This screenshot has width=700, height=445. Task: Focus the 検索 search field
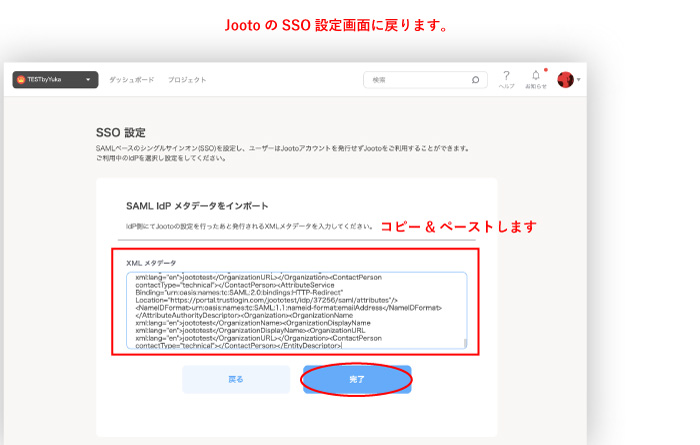click(x=425, y=80)
